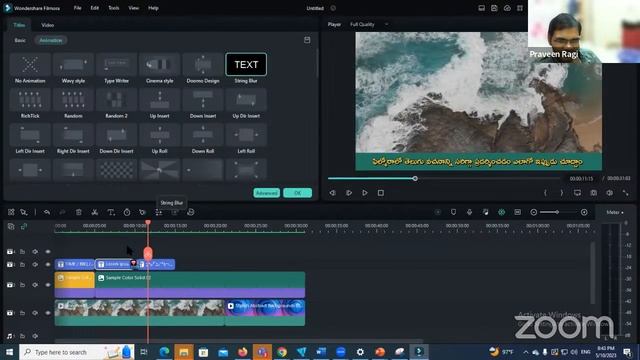Open the Help menu
The width and height of the screenshot is (640, 360).
point(153,8)
